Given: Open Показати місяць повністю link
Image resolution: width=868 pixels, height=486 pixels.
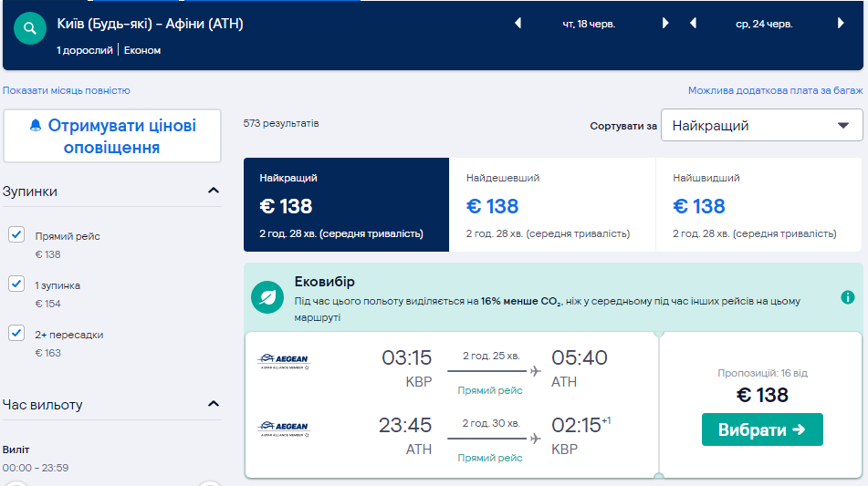Looking at the screenshot, I should pos(67,90).
